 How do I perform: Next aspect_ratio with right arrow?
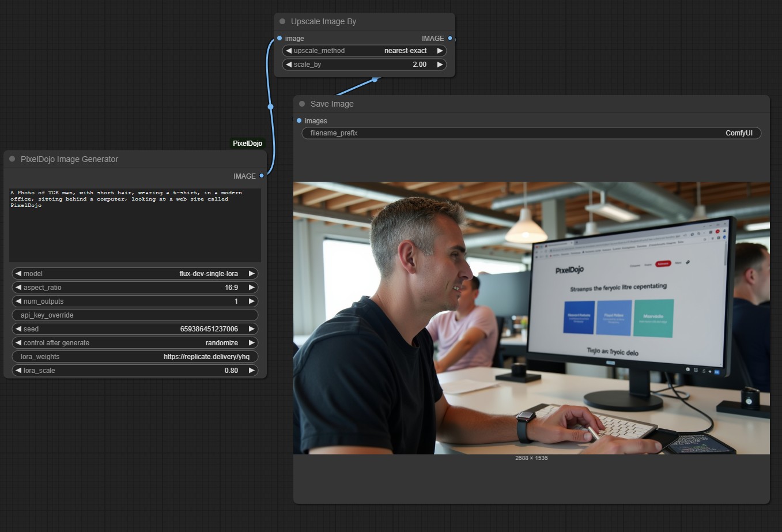coord(251,288)
